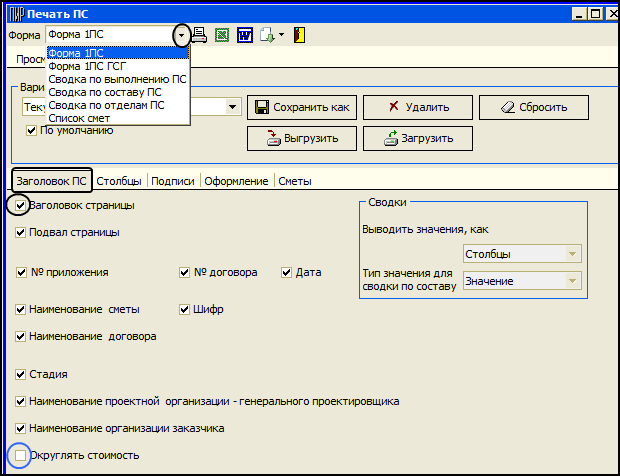620x476 pixels.
Task: Toggle the Дата checkbox
Action: pos(286,272)
